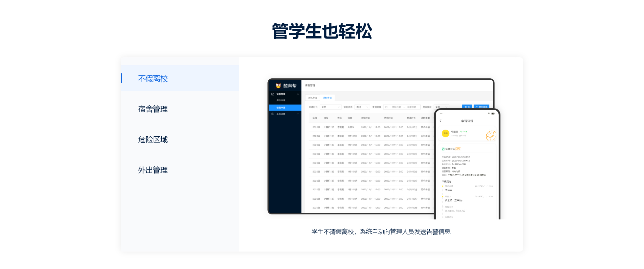
Task: Expand the 系统设置 sidebar chevron
Action: pos(298,114)
